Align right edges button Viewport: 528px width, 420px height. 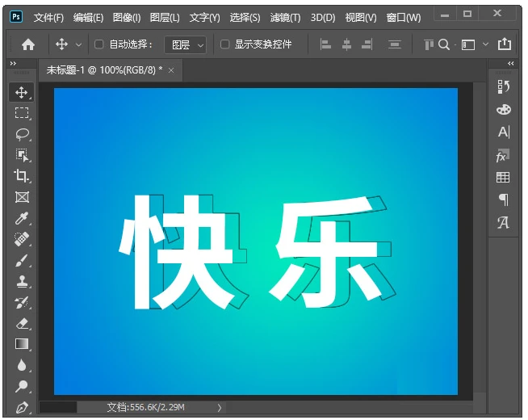click(x=367, y=44)
